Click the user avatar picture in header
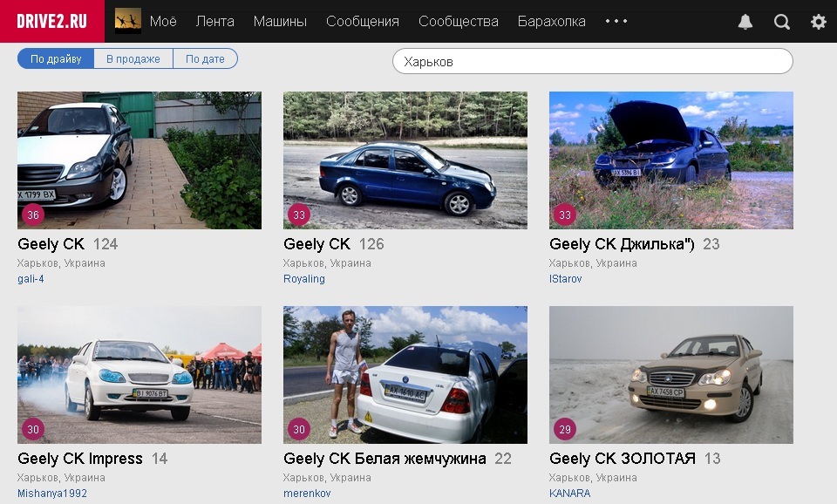 pyautogui.click(x=128, y=21)
